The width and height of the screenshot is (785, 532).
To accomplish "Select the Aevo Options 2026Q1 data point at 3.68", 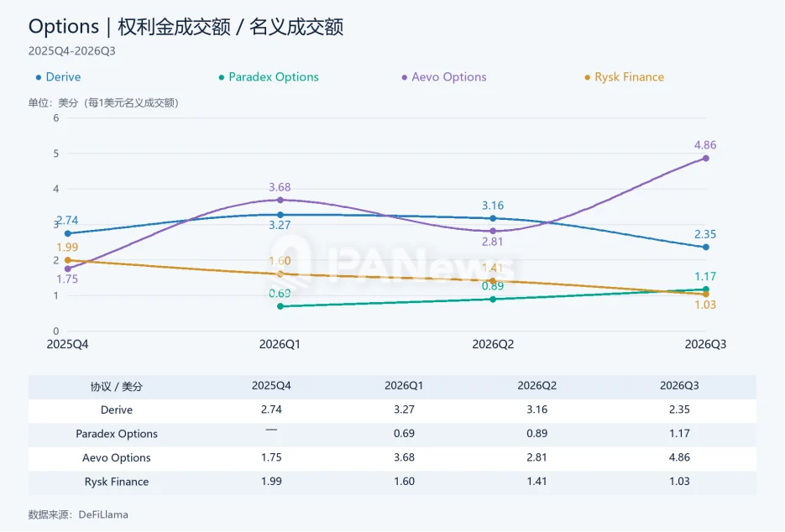I will point(280,201).
